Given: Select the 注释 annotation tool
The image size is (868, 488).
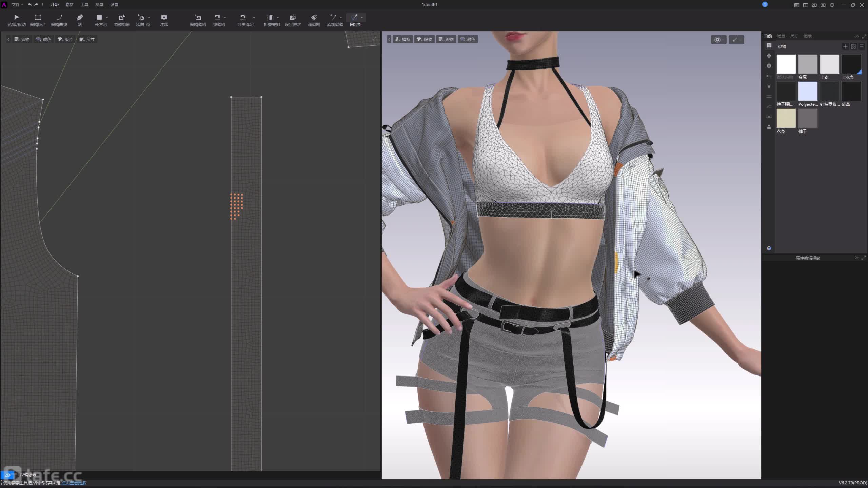Looking at the screenshot, I should point(164,20).
